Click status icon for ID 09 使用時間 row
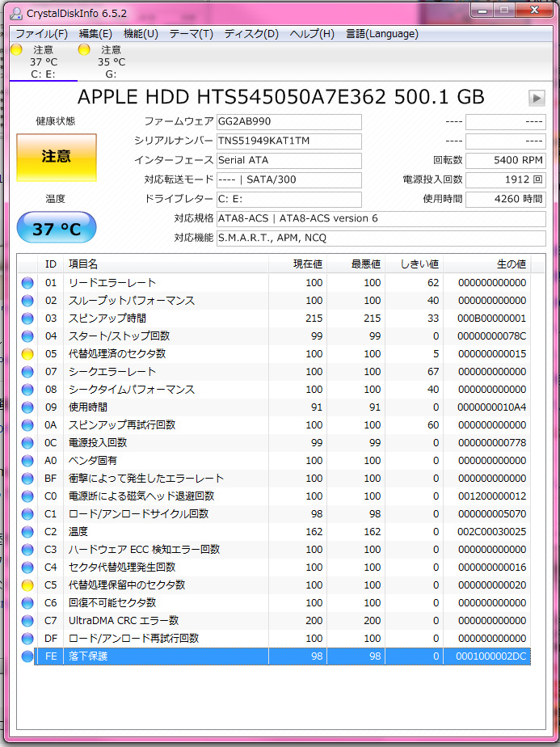 pos(27,407)
